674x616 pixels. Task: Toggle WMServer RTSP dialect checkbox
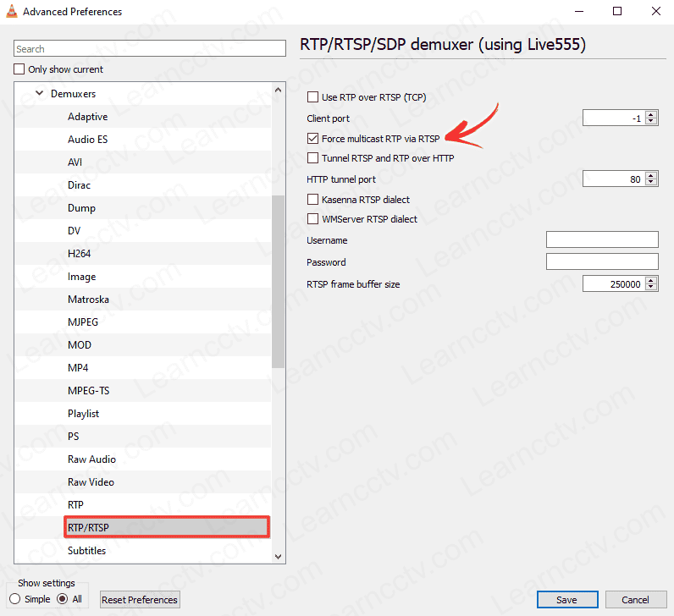[x=313, y=219]
